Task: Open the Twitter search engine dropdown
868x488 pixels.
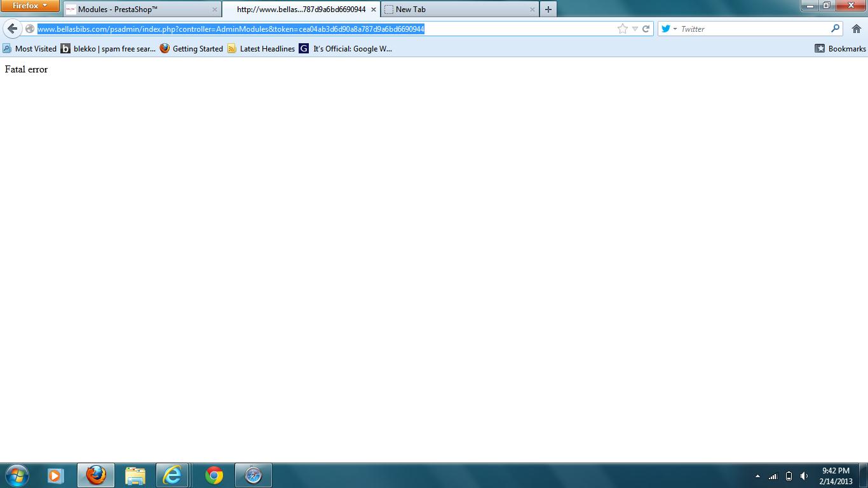Action: coord(668,29)
